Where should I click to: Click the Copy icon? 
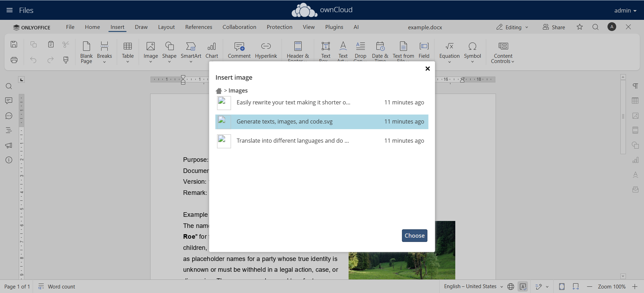coord(33,44)
